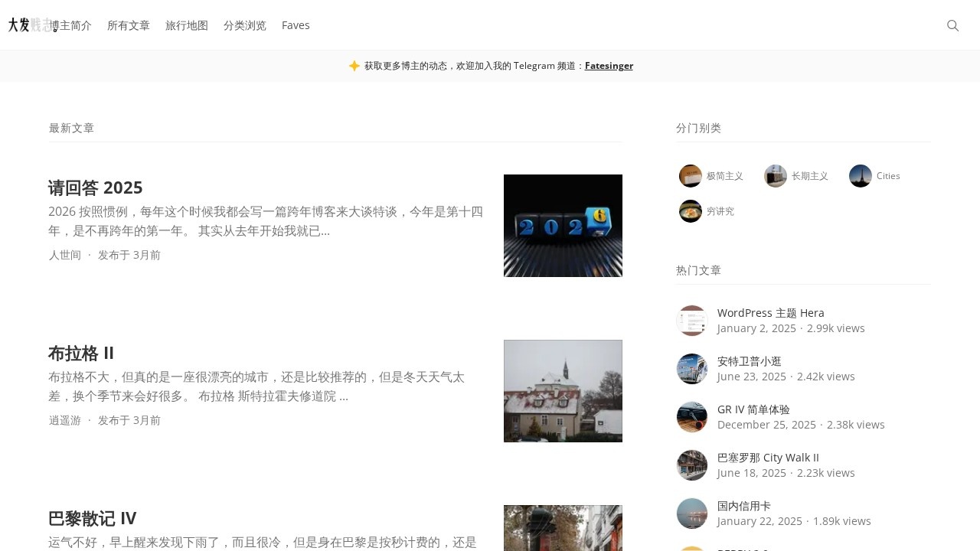Click the 安特卫普小逛 article thumbnail

[691, 368]
